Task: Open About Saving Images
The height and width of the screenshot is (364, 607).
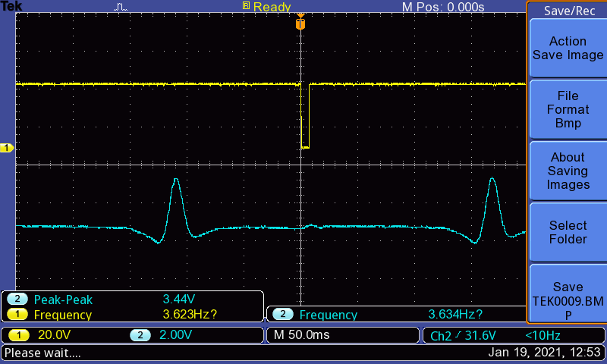Action: point(568,171)
